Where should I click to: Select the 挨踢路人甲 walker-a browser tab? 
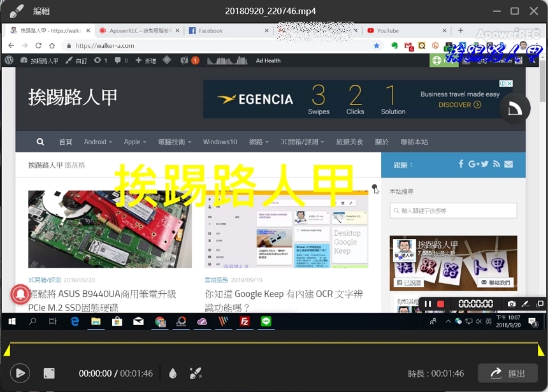click(50, 31)
